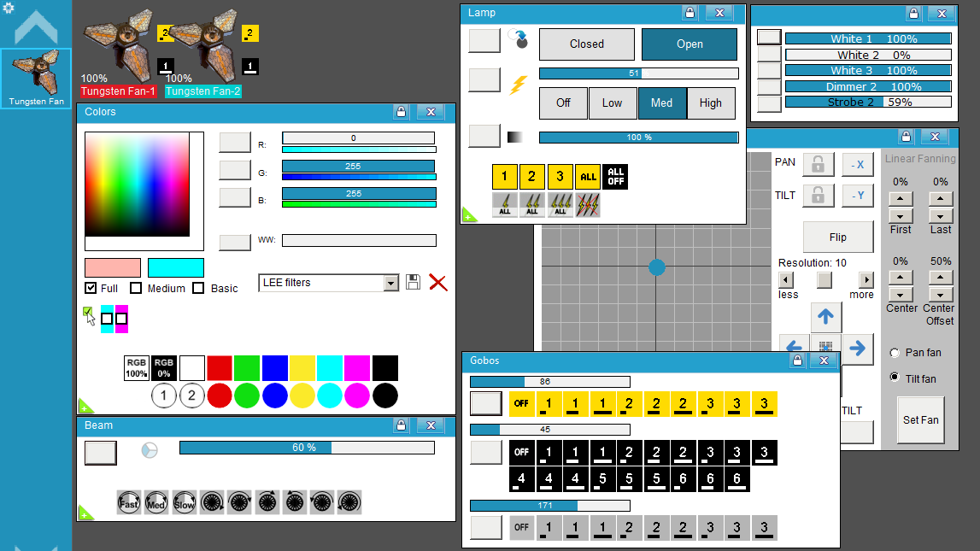
Task: Increase the First fanning value
Action: click(x=901, y=199)
